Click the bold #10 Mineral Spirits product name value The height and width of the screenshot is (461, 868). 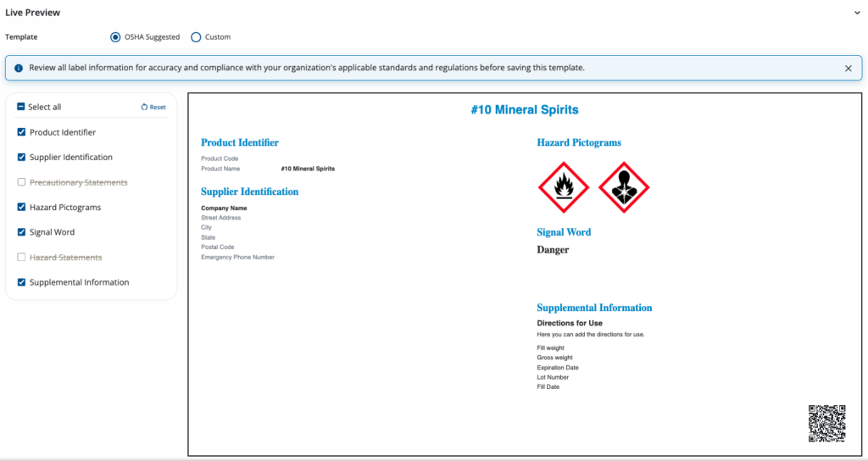coord(308,169)
